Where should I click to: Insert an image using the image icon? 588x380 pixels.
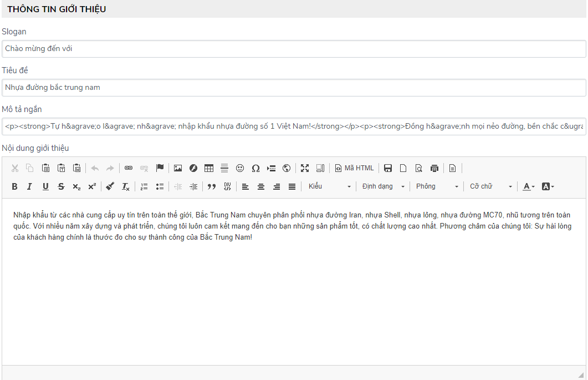178,168
